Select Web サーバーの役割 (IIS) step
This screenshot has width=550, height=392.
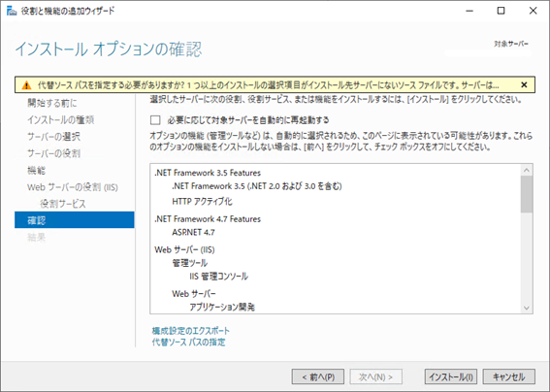tap(73, 187)
